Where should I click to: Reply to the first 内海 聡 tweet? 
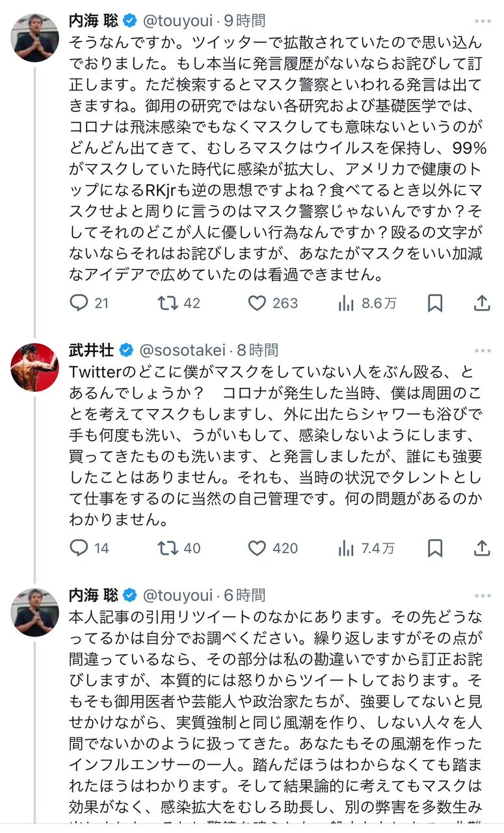pyautogui.click(x=79, y=303)
